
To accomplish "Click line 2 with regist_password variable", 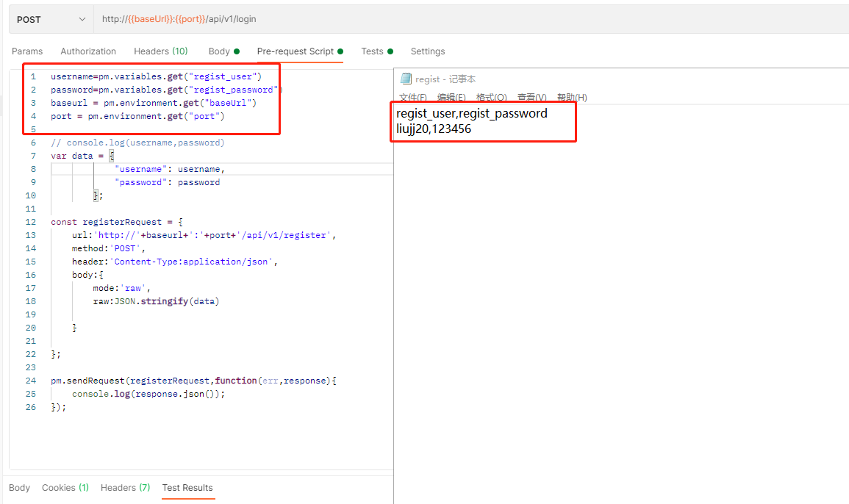I will click(167, 90).
